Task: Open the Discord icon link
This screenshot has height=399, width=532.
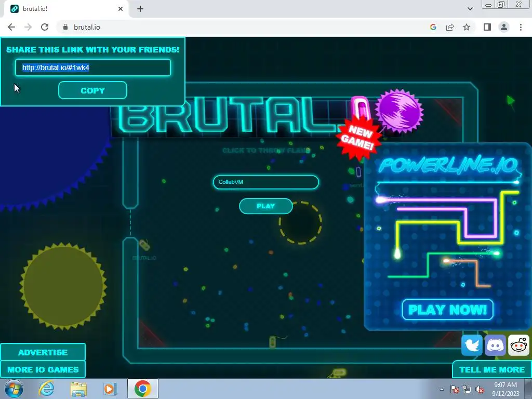Action: tap(495, 345)
